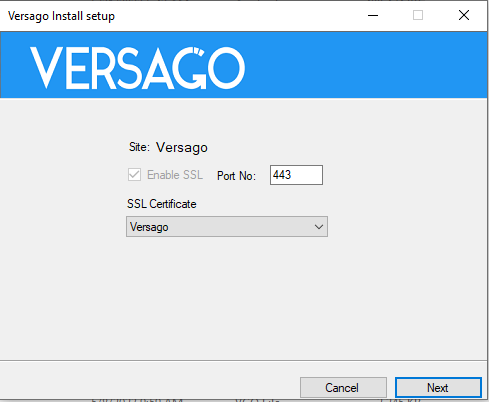Click the 'Port No:' label

click(x=236, y=176)
